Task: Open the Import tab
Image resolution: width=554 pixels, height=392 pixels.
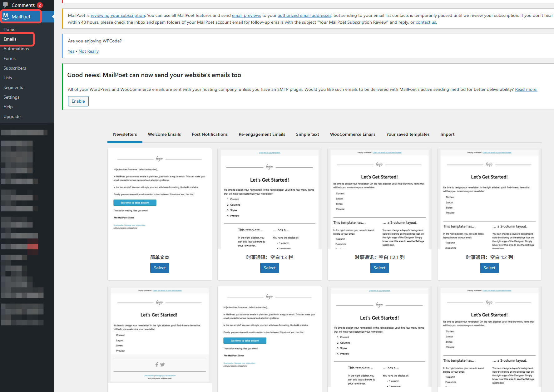Action: [x=448, y=134]
